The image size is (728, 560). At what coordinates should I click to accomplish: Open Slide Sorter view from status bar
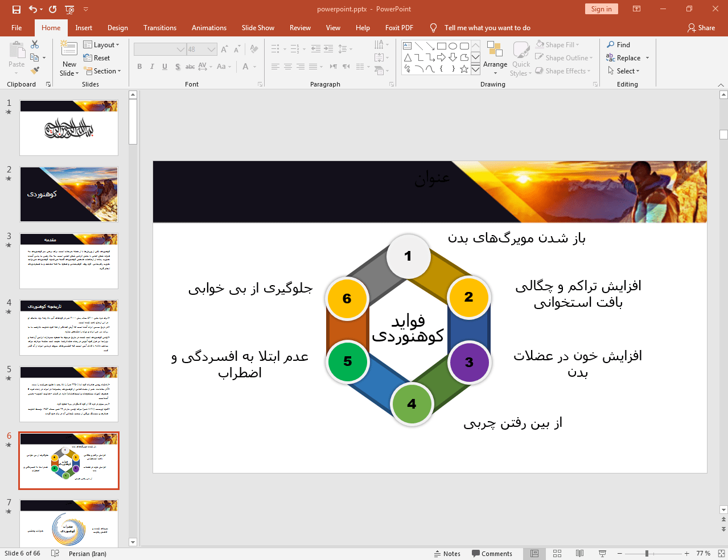(557, 553)
